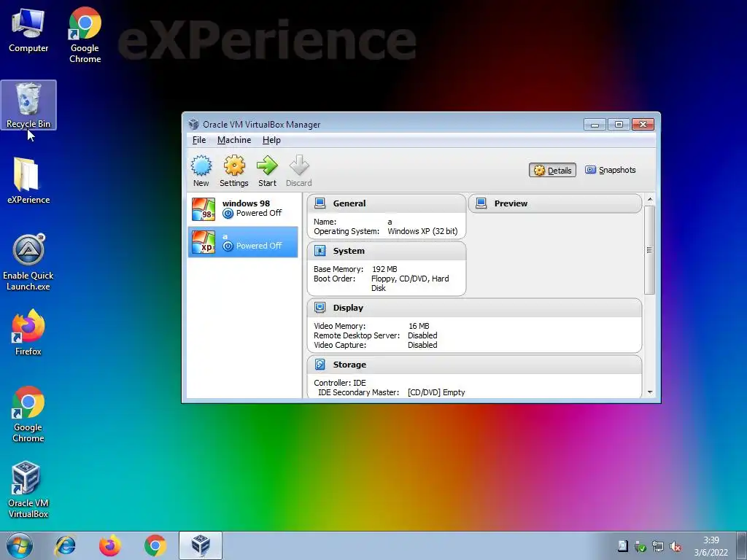Click the Video Memory 16 MB value
This screenshot has height=560, width=747.
(419, 326)
